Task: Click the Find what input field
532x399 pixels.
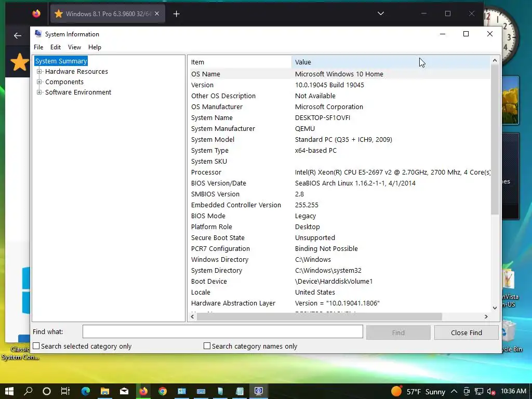Action: pyautogui.click(x=222, y=332)
